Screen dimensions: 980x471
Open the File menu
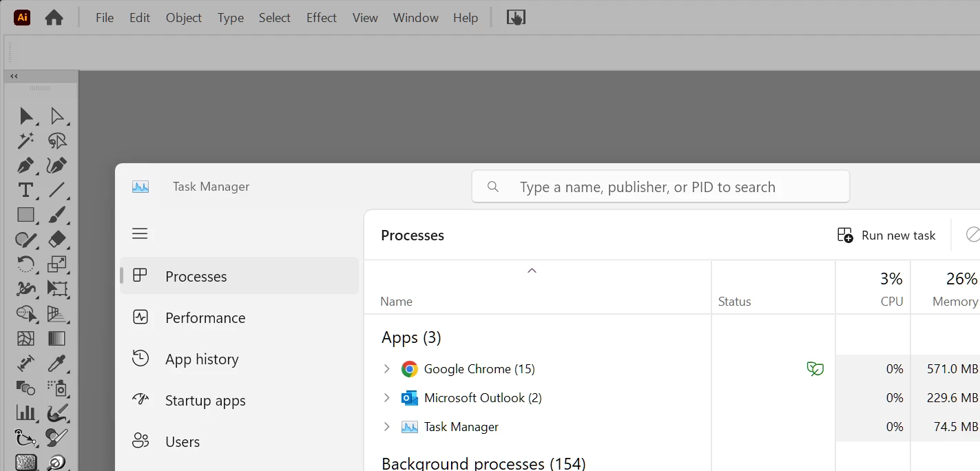coord(105,18)
